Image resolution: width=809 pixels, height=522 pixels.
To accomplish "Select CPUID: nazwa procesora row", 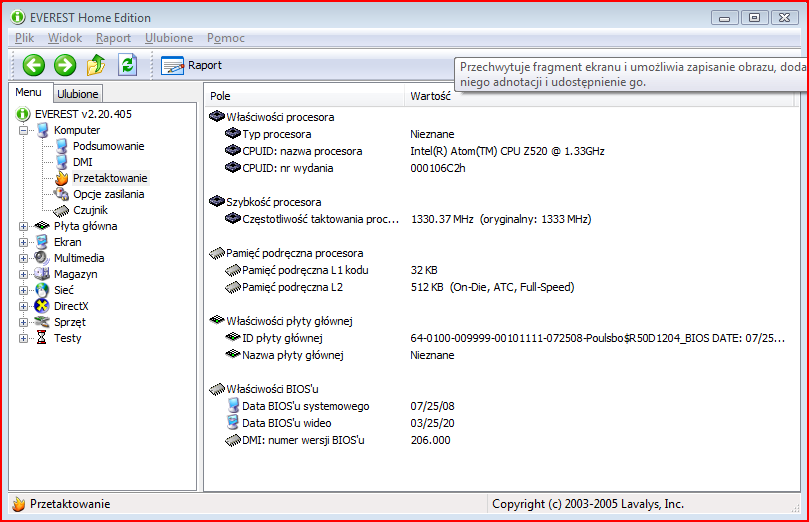I will point(503,151).
